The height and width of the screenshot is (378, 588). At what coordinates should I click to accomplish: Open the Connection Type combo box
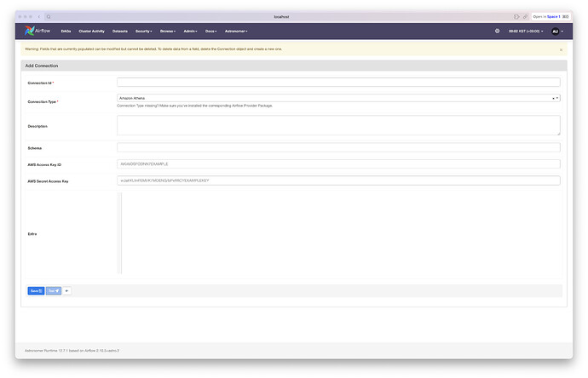[x=338, y=98]
